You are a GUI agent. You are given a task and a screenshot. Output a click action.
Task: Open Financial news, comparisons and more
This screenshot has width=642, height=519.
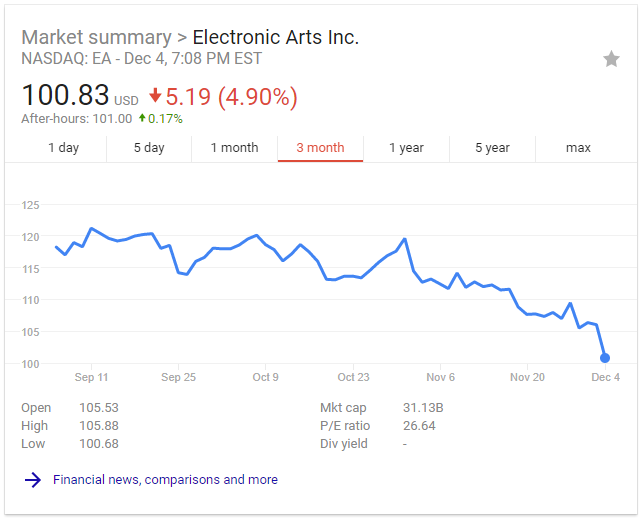165,480
